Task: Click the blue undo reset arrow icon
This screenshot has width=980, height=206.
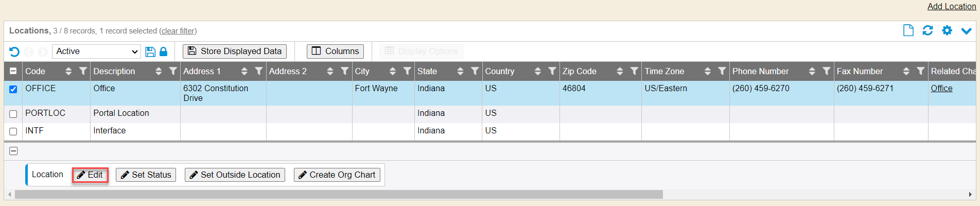Action: point(14,51)
